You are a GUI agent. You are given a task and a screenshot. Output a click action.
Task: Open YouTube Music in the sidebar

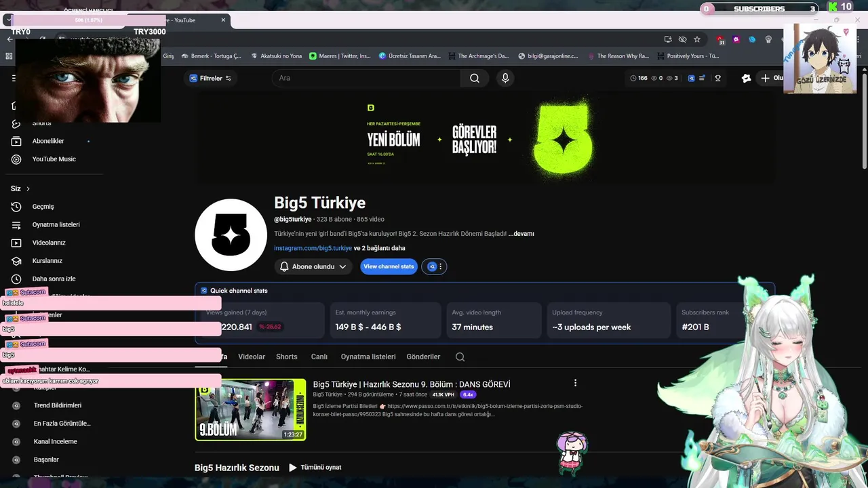[54, 159]
